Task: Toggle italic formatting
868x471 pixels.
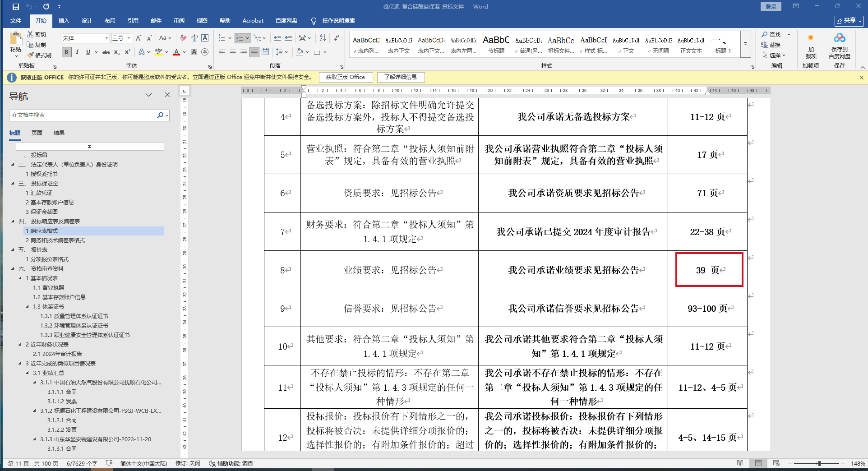Action: coord(77,52)
